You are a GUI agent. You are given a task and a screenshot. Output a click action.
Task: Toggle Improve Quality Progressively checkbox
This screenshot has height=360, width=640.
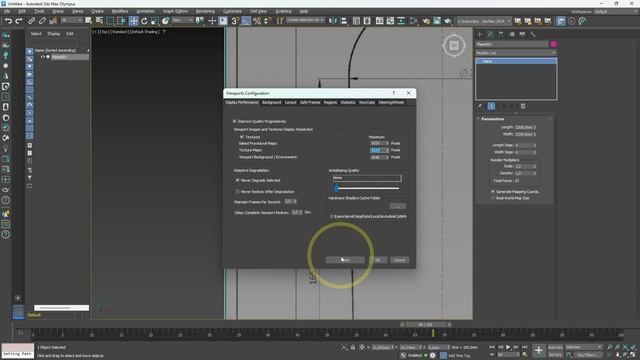coord(235,121)
